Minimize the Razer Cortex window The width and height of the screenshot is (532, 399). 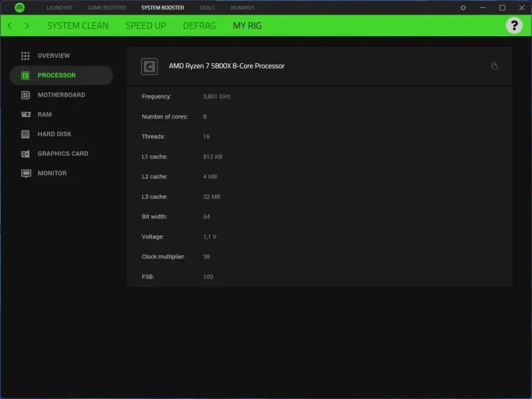point(483,7)
